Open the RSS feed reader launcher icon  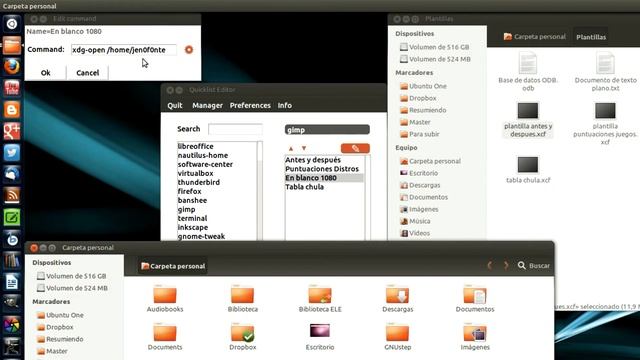[x=12, y=196]
